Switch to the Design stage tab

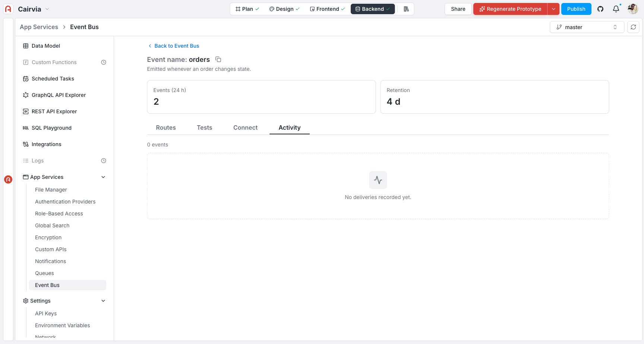click(284, 9)
